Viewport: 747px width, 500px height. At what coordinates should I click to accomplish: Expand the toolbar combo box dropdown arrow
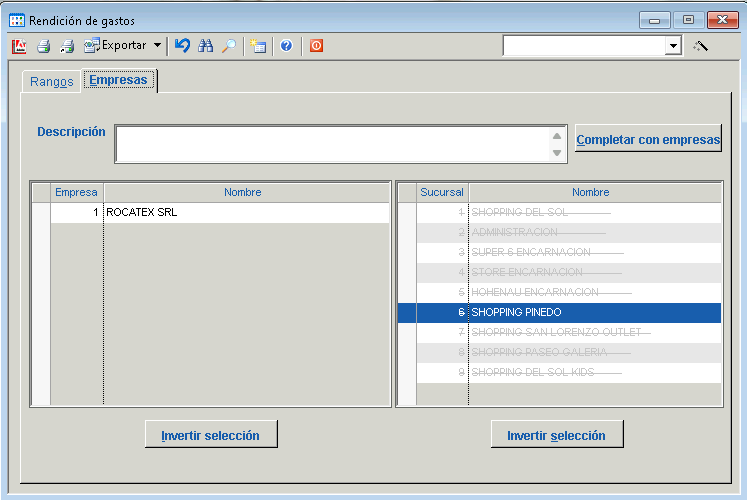673,46
